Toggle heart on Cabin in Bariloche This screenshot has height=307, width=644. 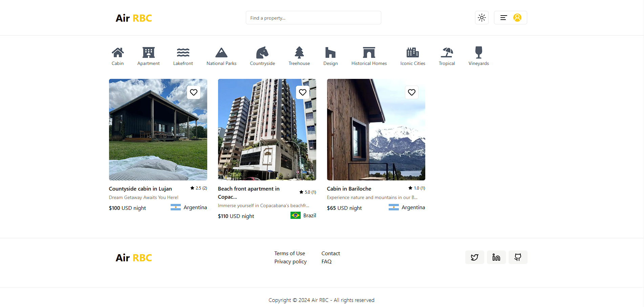point(412,92)
